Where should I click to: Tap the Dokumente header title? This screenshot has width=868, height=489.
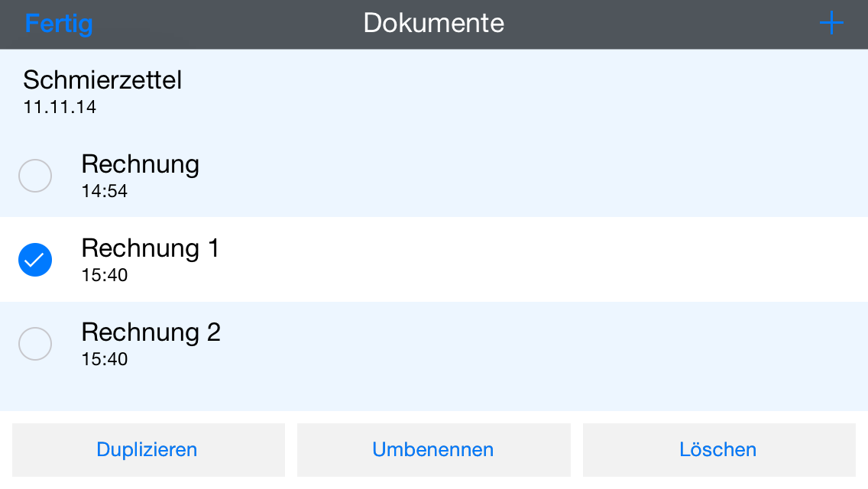click(x=433, y=23)
